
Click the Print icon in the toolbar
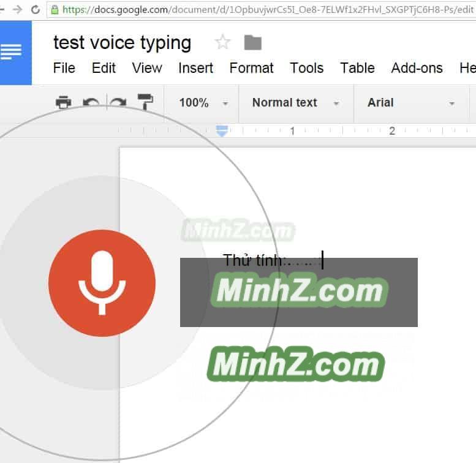(x=63, y=102)
